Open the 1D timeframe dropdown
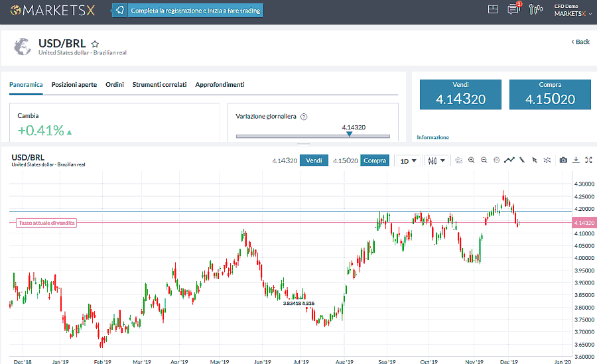Image resolution: width=597 pixels, height=364 pixels. click(x=408, y=160)
